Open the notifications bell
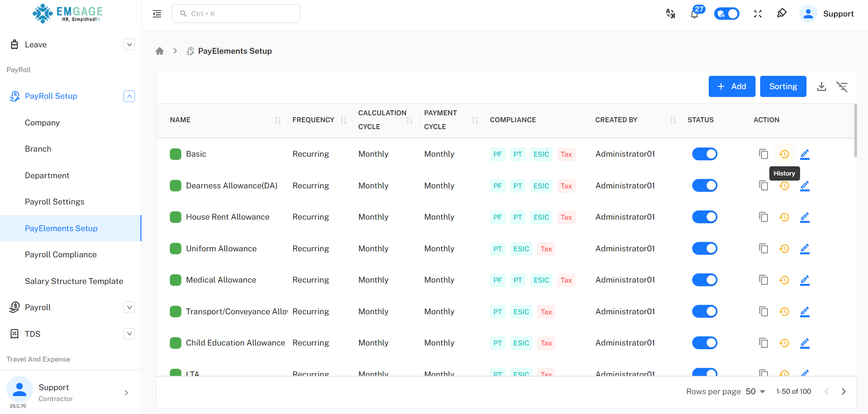The image size is (868, 414). click(694, 14)
